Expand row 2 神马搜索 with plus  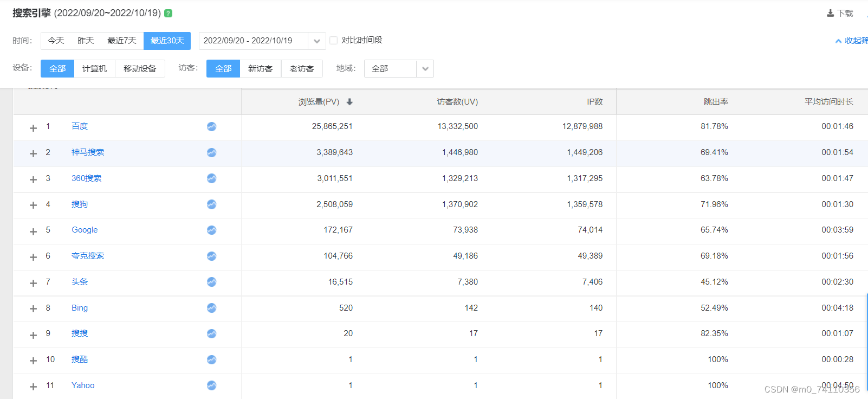pos(33,153)
